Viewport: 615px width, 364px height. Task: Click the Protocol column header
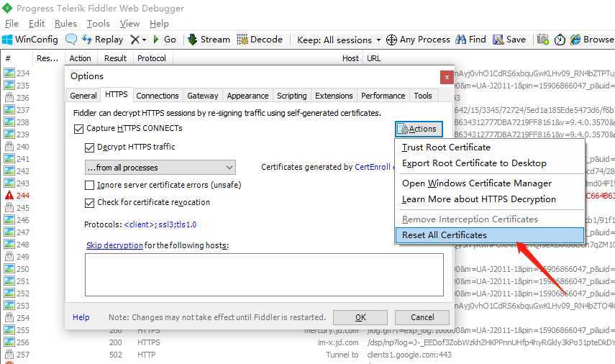pos(151,58)
